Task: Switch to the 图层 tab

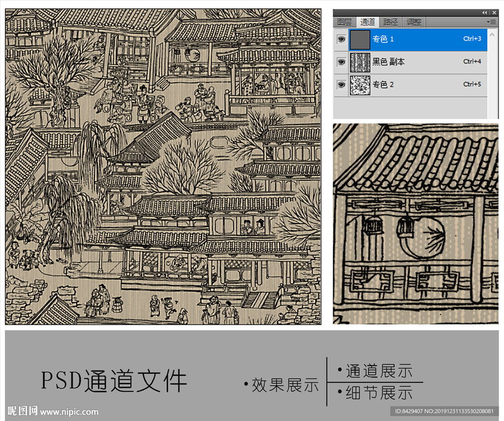Action: 345,22
